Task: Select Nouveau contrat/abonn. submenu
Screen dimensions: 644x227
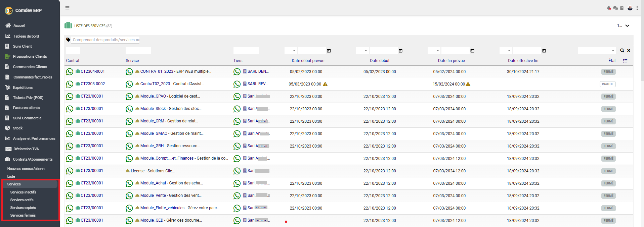Action: (x=26, y=169)
